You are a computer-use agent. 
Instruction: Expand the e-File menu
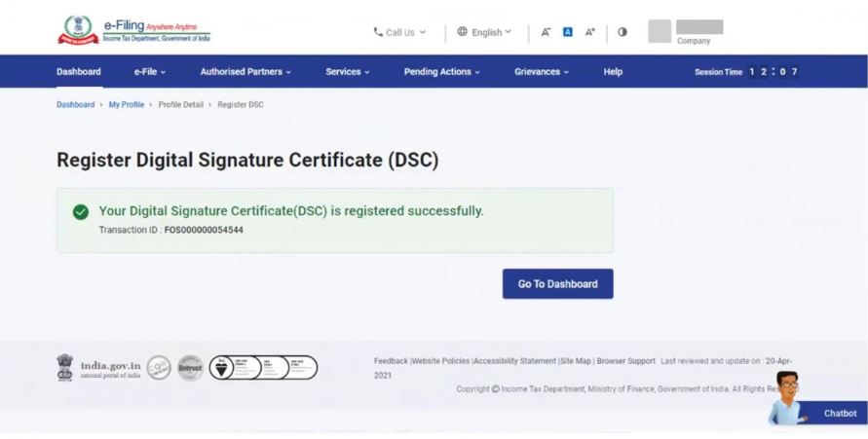(150, 72)
